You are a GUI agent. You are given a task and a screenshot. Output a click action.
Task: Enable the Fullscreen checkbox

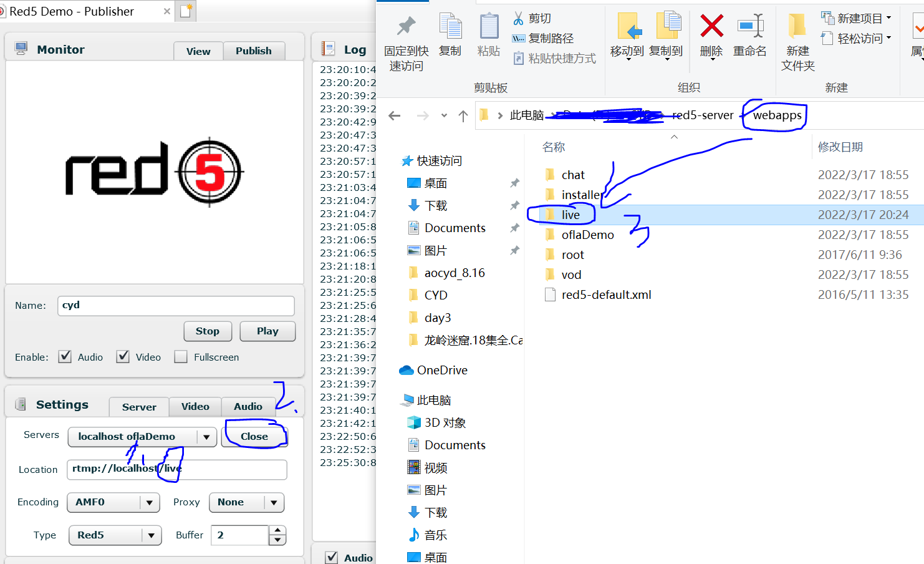pos(181,356)
